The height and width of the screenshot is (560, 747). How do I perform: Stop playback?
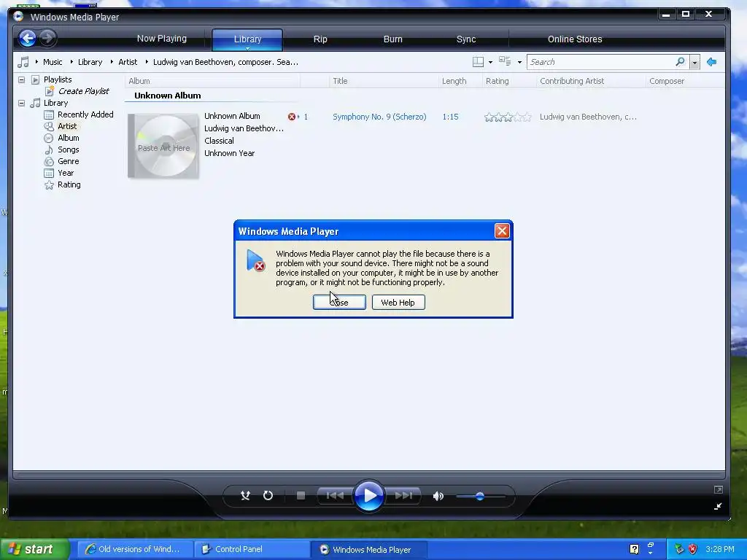pyautogui.click(x=301, y=496)
